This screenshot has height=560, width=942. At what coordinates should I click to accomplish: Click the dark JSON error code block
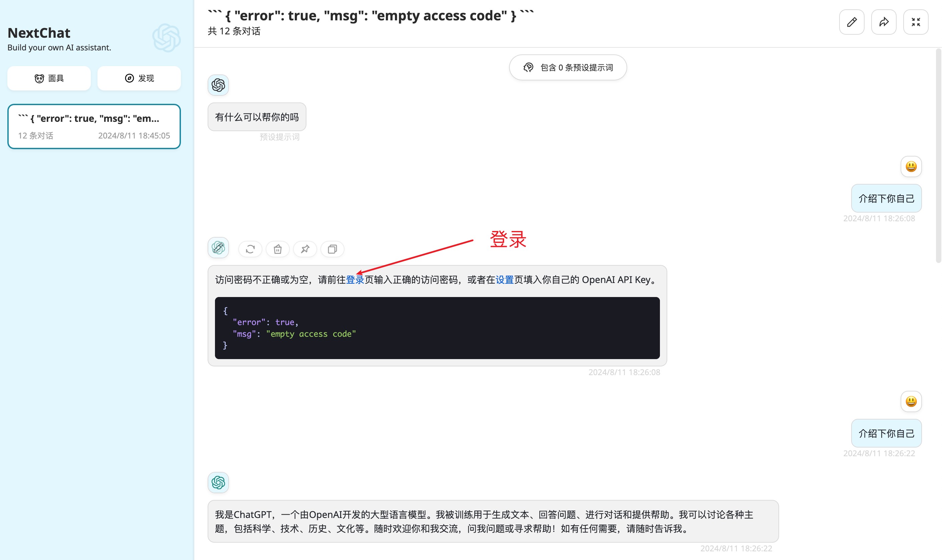[x=437, y=327]
